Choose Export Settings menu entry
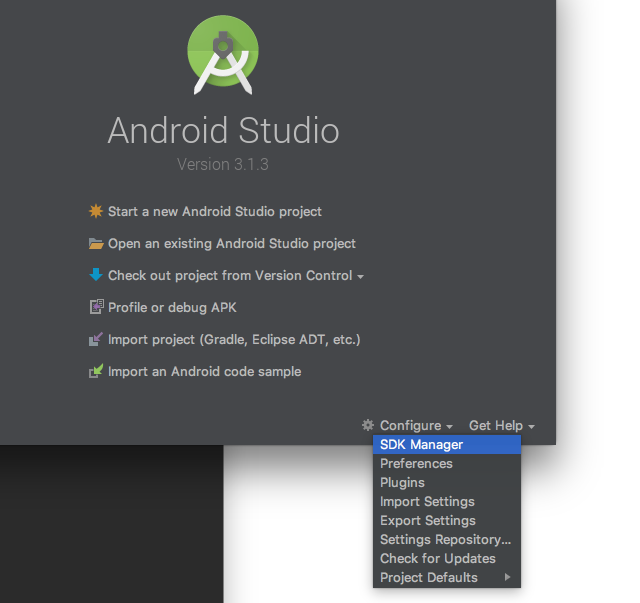 [447, 521]
